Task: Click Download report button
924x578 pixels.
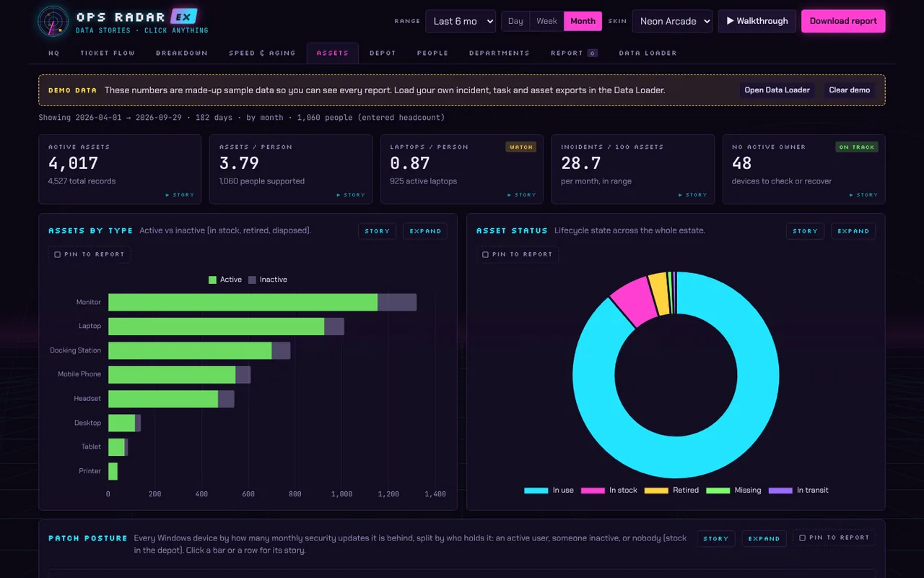Action: pyautogui.click(x=843, y=21)
